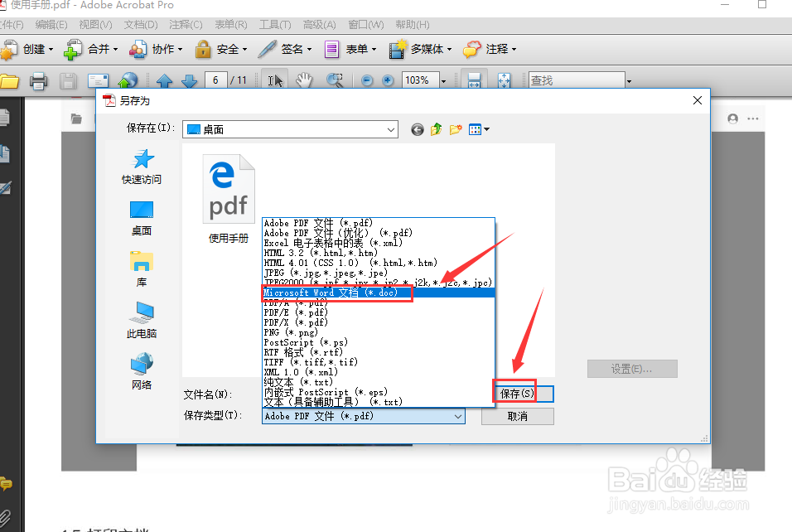Image resolution: width=792 pixels, height=532 pixels.
Task: Click the open folder icon in toolbar
Action: pos(8,81)
